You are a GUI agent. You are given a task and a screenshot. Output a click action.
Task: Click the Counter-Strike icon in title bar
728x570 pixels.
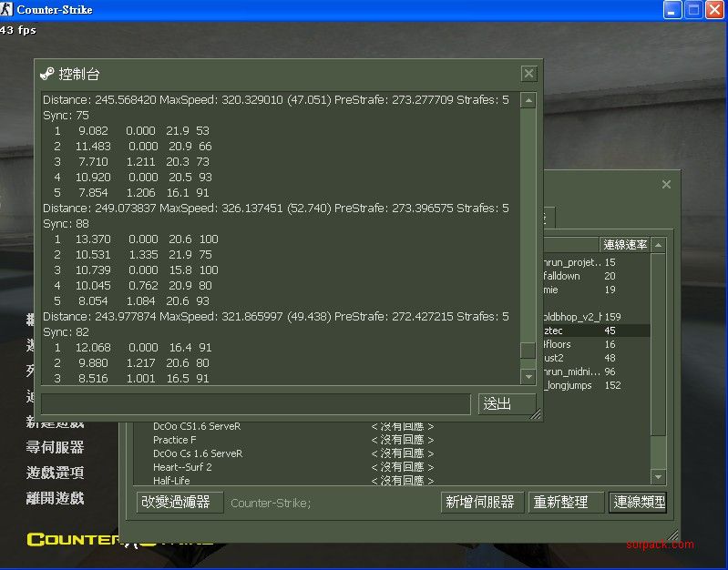(x=8, y=10)
